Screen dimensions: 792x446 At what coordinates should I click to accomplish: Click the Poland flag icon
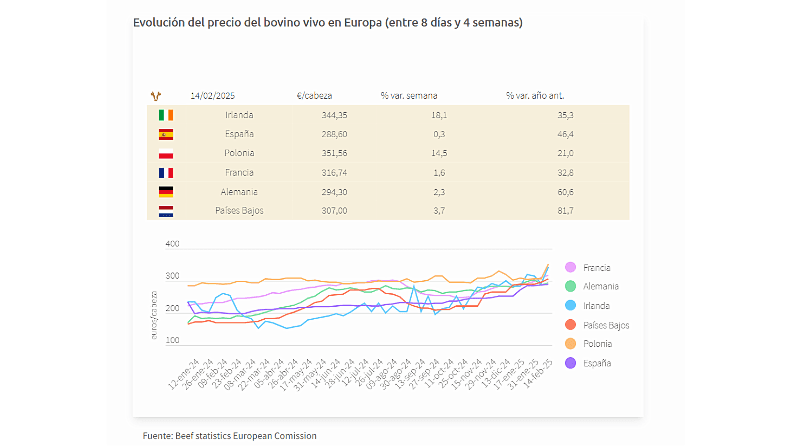166,153
